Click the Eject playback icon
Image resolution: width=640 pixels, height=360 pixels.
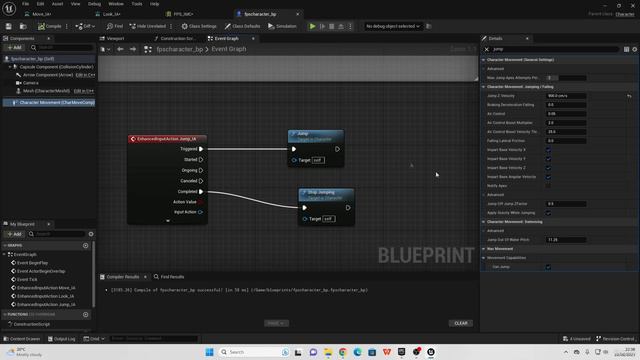coord(341,26)
